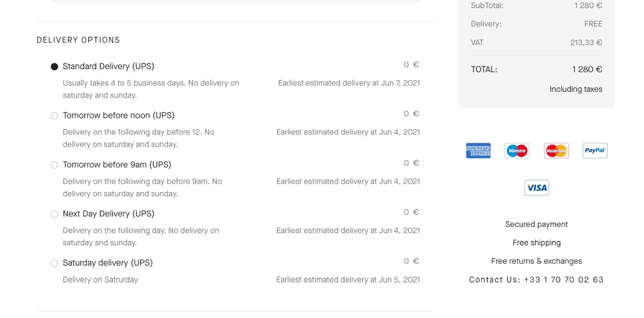Click the Visa card icon

[537, 188]
